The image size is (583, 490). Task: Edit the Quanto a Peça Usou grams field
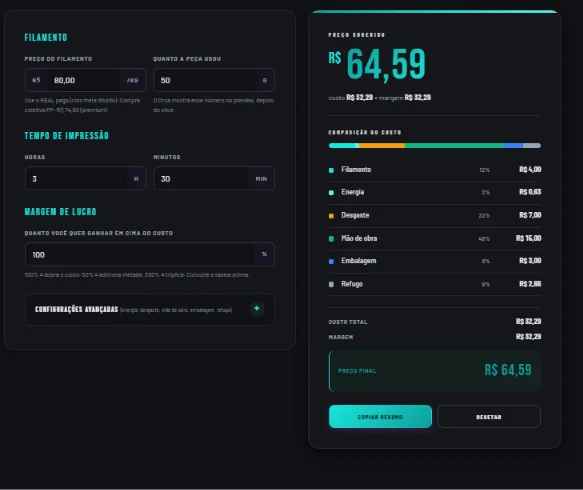214,80
